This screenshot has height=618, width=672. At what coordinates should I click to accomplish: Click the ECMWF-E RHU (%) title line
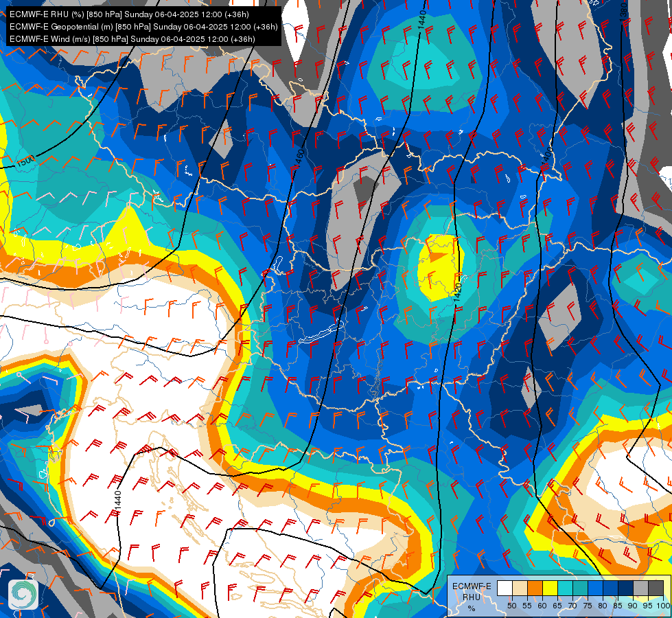(x=129, y=14)
